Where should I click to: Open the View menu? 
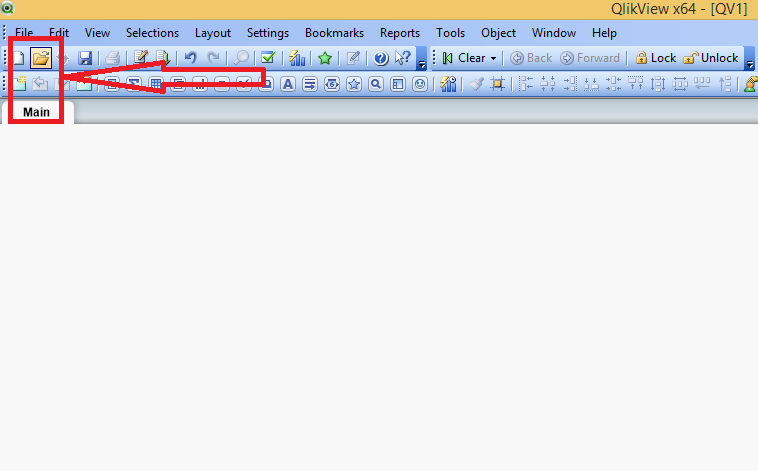click(97, 33)
